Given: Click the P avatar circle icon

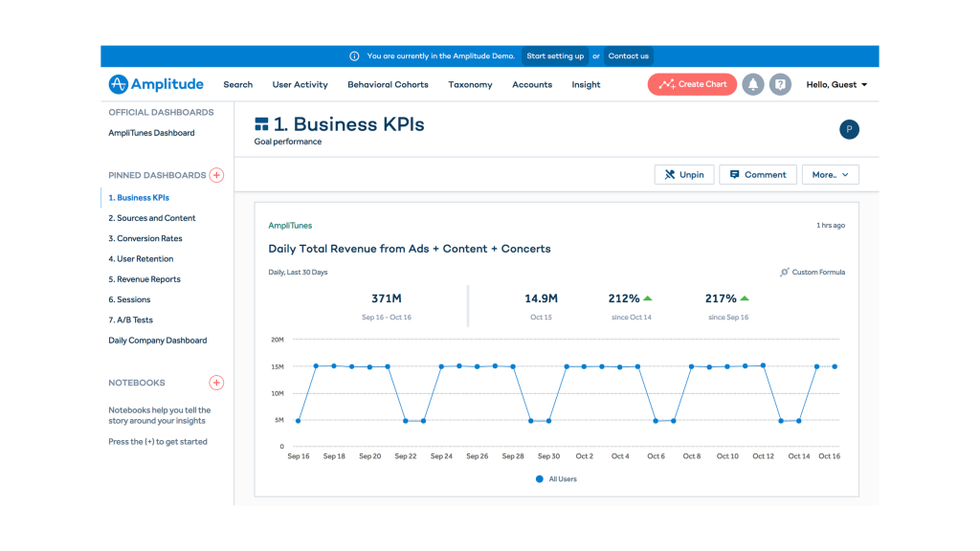Looking at the screenshot, I should coord(849,129).
